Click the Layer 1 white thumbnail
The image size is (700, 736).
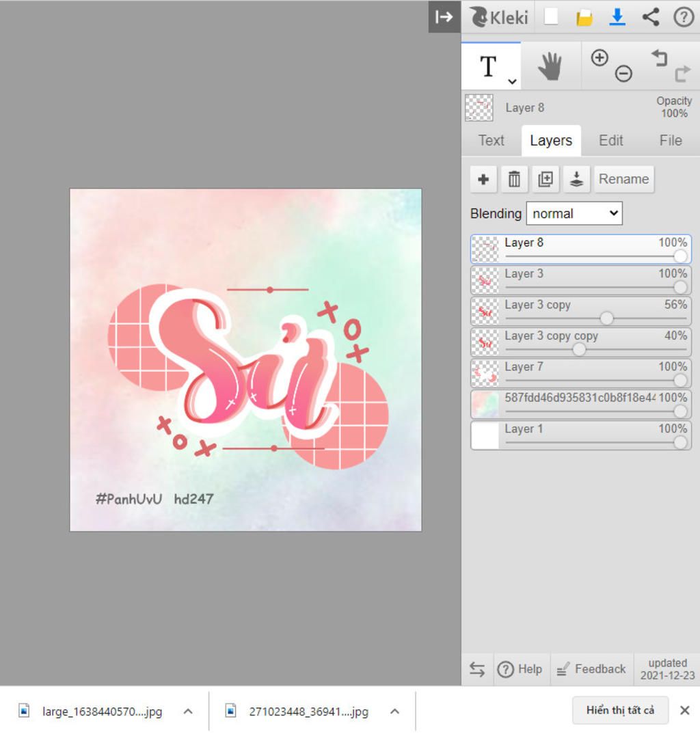point(485,435)
